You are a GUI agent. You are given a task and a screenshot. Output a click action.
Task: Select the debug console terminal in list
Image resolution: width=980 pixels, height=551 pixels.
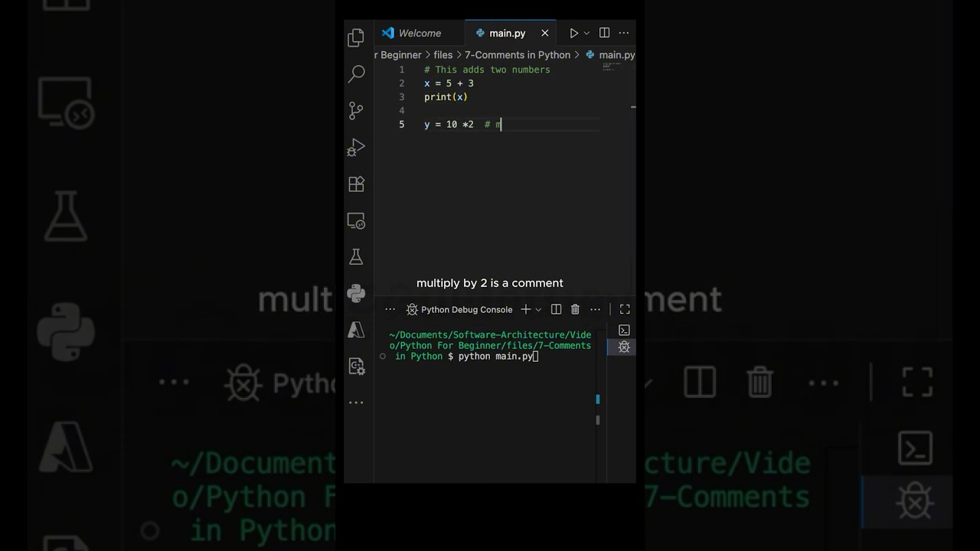624,347
